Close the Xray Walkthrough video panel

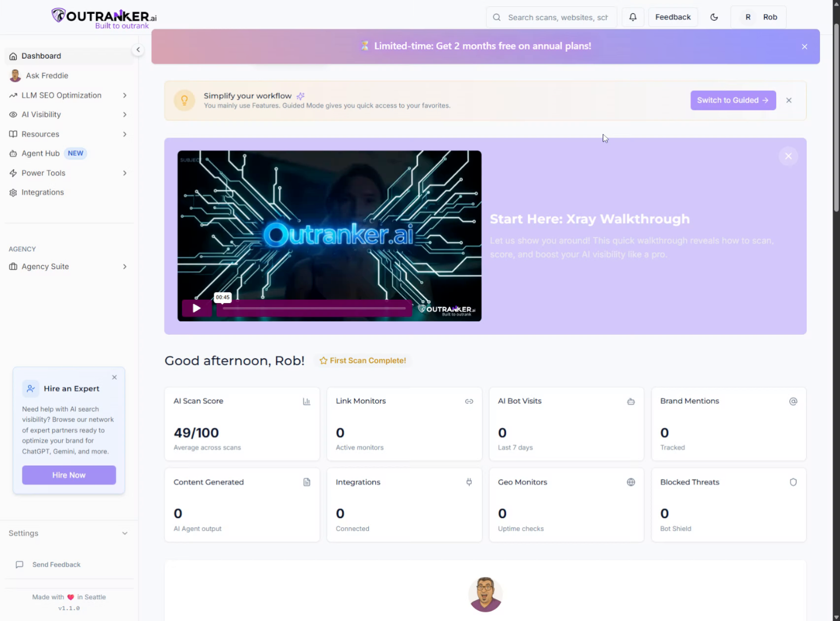tap(788, 156)
